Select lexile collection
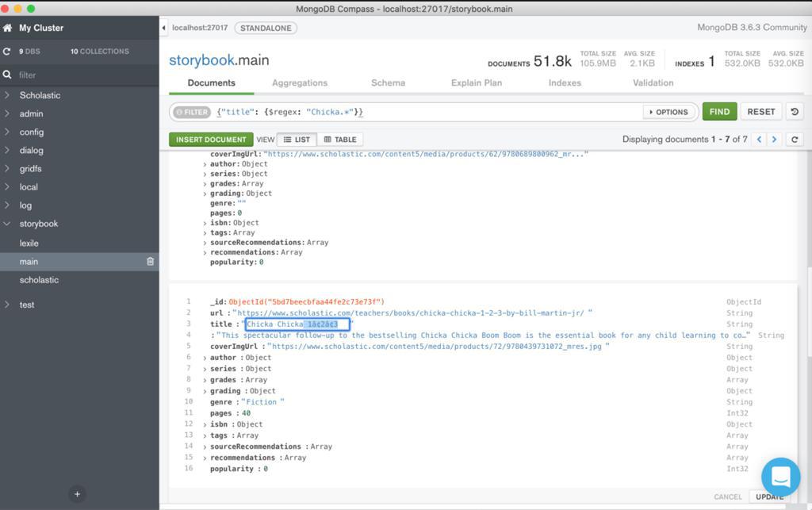The image size is (812, 510). tap(29, 243)
